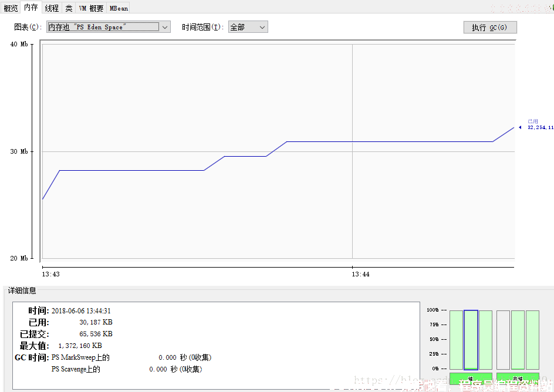Click the 已提交 value 65,536 KB
Image resolution: width=554 pixels, height=392 pixels.
[96, 334]
